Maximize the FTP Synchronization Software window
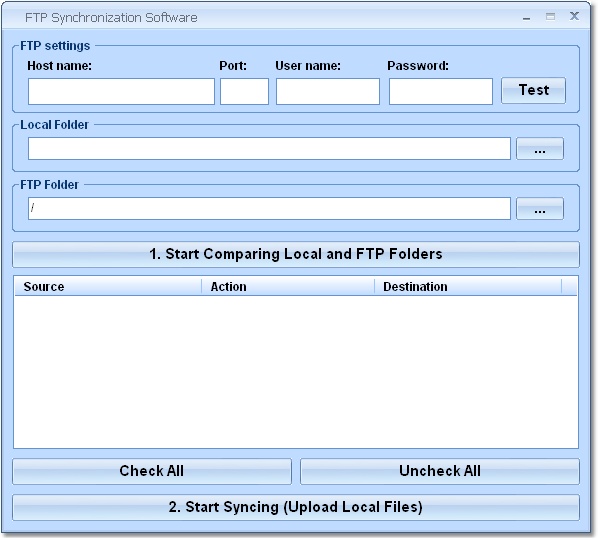This screenshot has width=598, height=540. tap(550, 16)
